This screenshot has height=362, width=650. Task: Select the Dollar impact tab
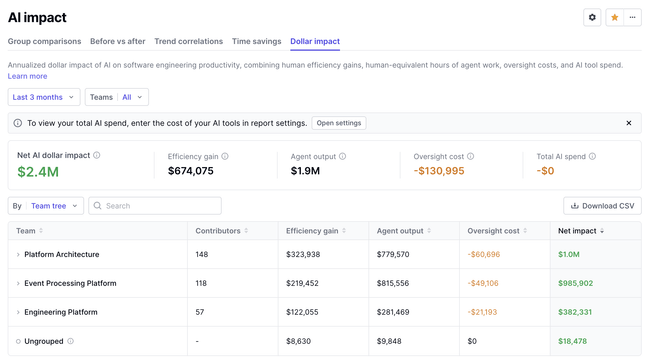(315, 41)
